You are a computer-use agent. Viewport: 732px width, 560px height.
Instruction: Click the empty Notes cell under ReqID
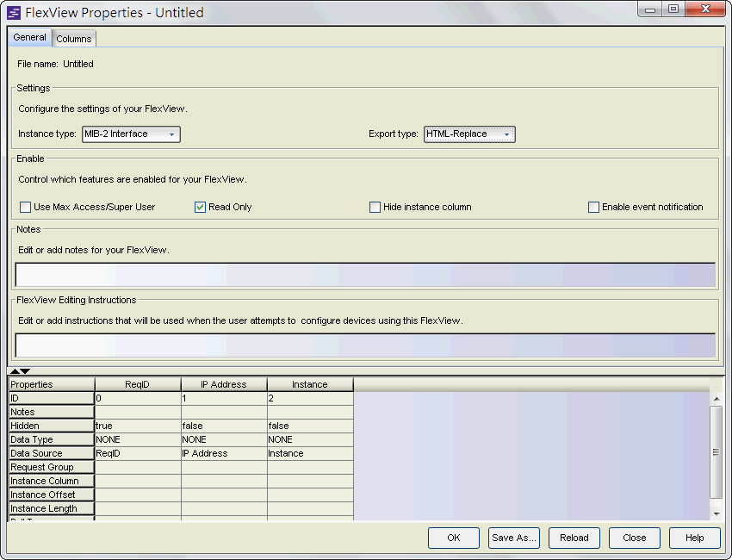point(138,412)
